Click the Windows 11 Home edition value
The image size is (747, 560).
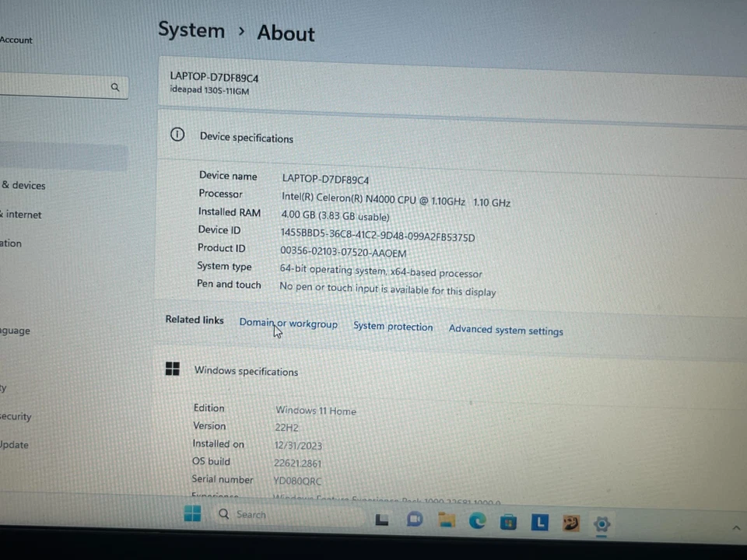(316, 411)
